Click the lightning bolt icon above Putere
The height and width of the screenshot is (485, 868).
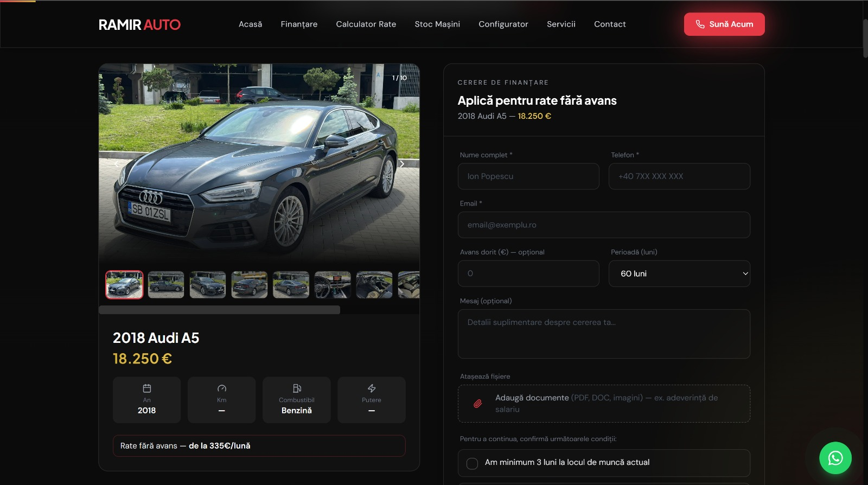coord(372,388)
